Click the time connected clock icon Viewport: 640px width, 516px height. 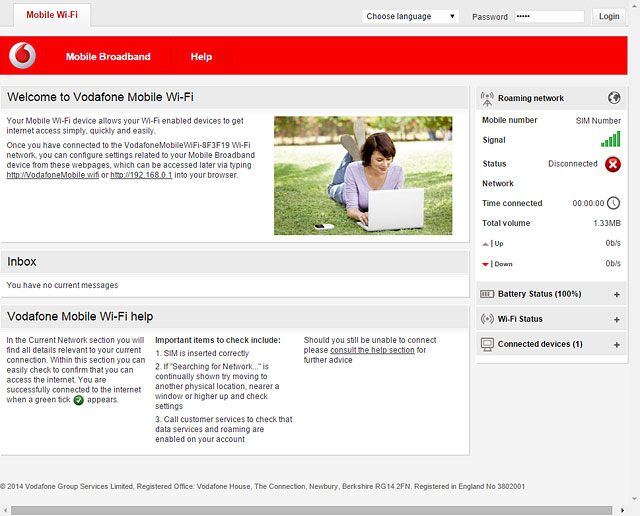[613, 203]
